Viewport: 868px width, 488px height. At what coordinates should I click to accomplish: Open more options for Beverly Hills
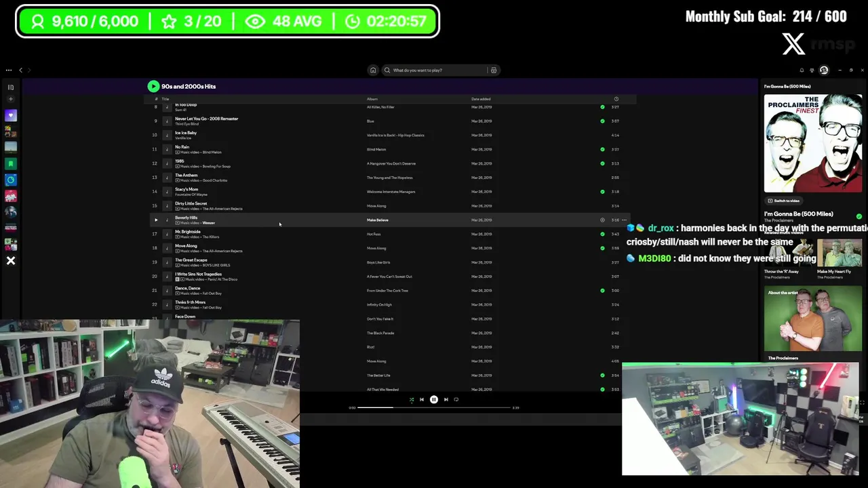625,220
